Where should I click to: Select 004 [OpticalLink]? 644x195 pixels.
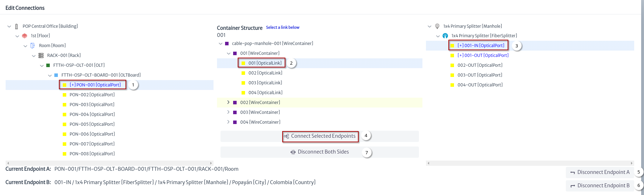pos(265,93)
